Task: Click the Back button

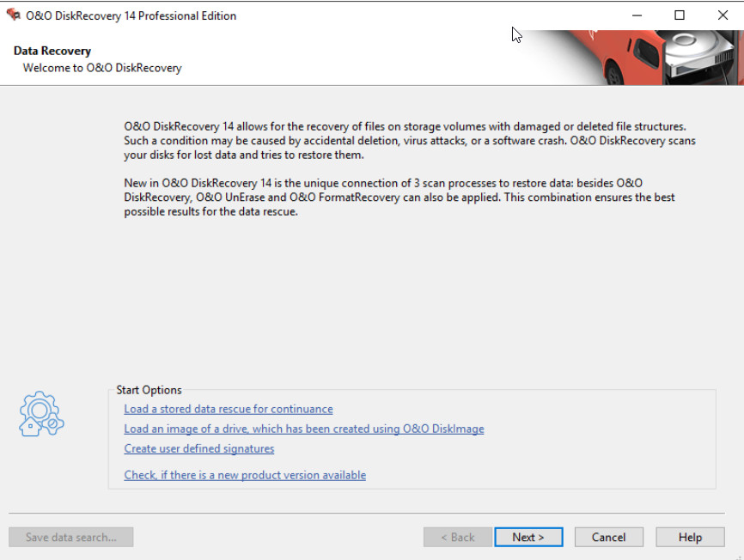Action: click(457, 538)
